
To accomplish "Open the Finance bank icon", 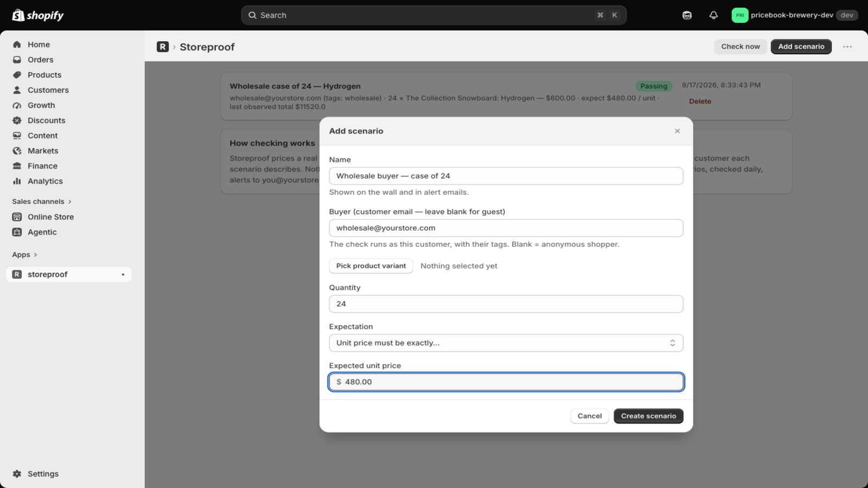I will point(17,166).
